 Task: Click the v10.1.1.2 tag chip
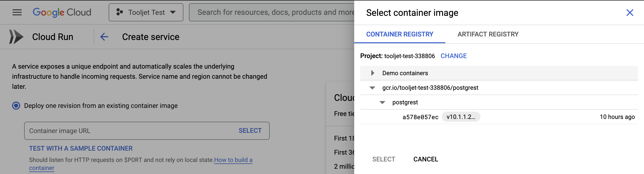click(461, 117)
